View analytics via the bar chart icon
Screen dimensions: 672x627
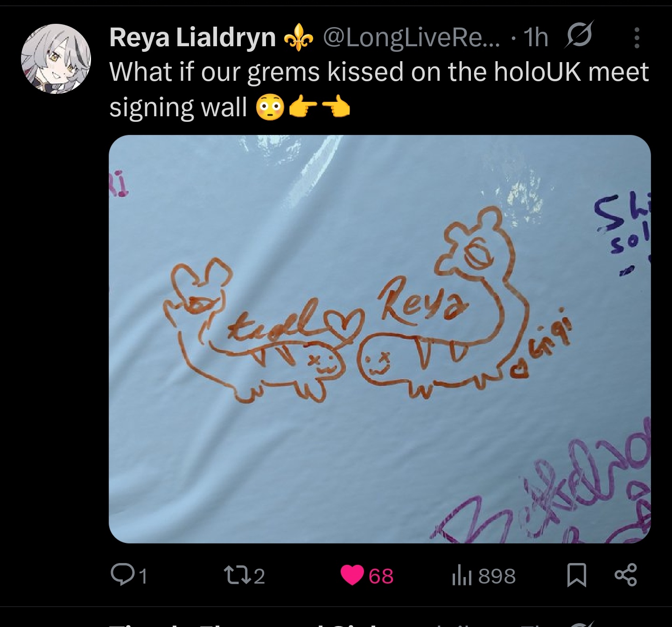tap(462, 576)
